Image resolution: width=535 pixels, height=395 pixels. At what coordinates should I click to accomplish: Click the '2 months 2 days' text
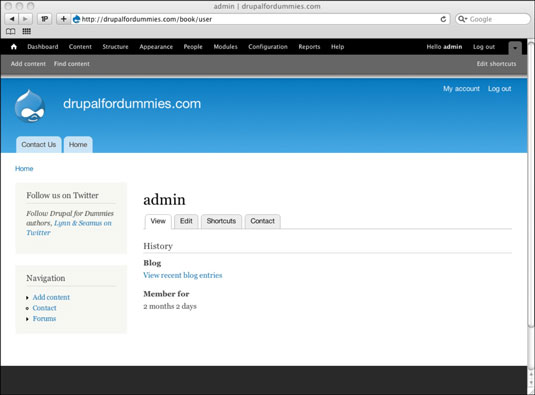click(x=170, y=306)
